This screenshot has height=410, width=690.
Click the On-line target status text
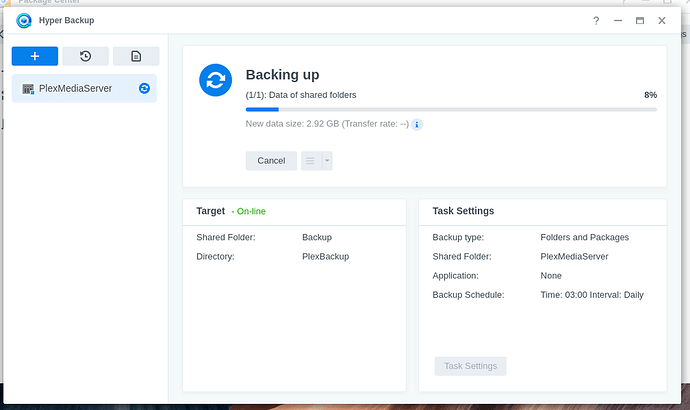[x=249, y=212]
